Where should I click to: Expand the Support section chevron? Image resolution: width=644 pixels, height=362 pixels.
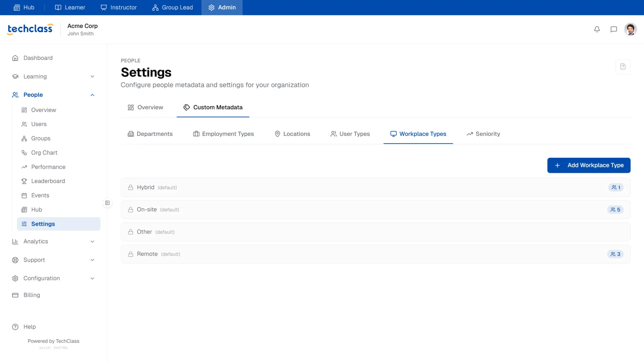pyautogui.click(x=92, y=260)
